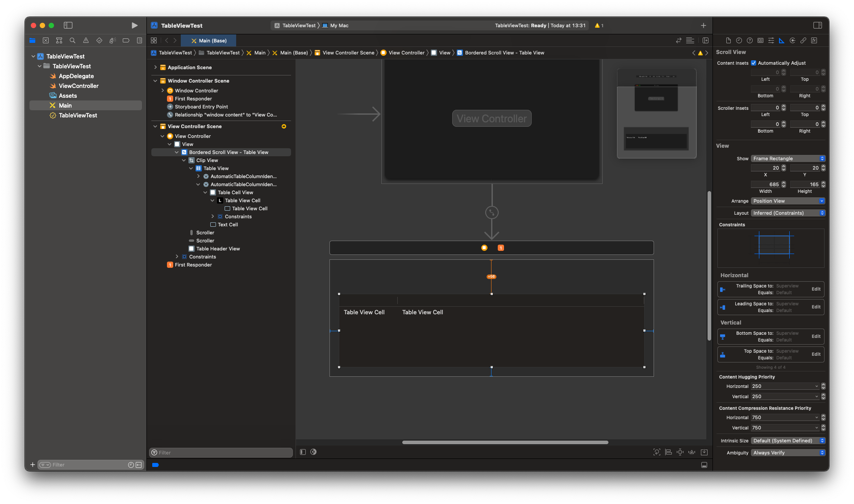Select ViewController file in project navigator
Screen dimensions: 854x504
pyautogui.click(x=79, y=86)
